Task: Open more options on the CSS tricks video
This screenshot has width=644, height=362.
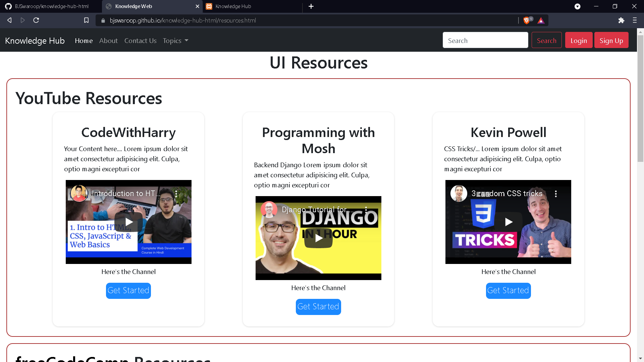Action: (x=556, y=194)
